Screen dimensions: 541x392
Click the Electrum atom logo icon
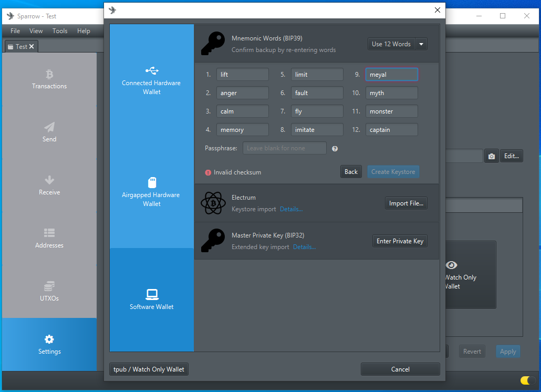pos(213,203)
